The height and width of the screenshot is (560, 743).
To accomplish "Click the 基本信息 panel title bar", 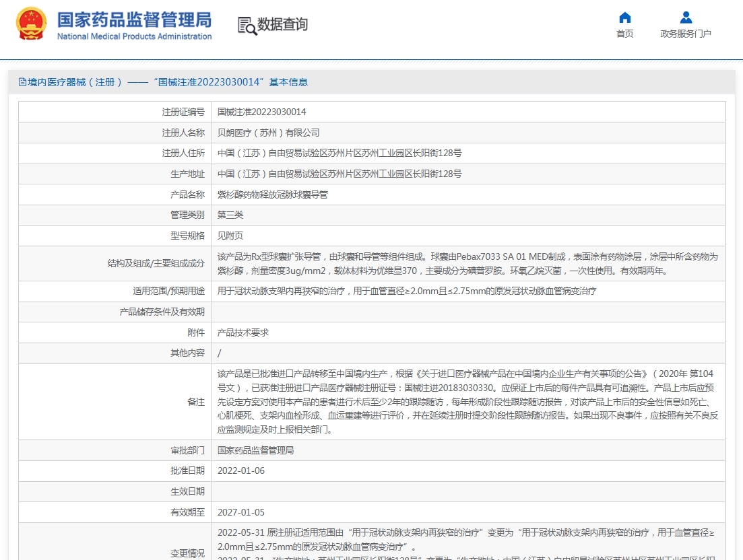I will (372, 82).
